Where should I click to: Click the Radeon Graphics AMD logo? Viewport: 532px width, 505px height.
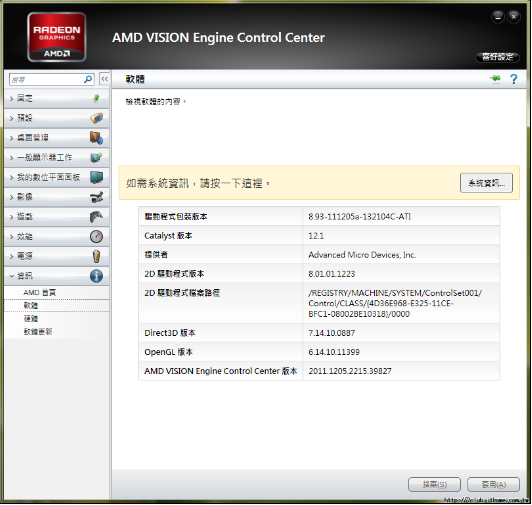coord(57,37)
